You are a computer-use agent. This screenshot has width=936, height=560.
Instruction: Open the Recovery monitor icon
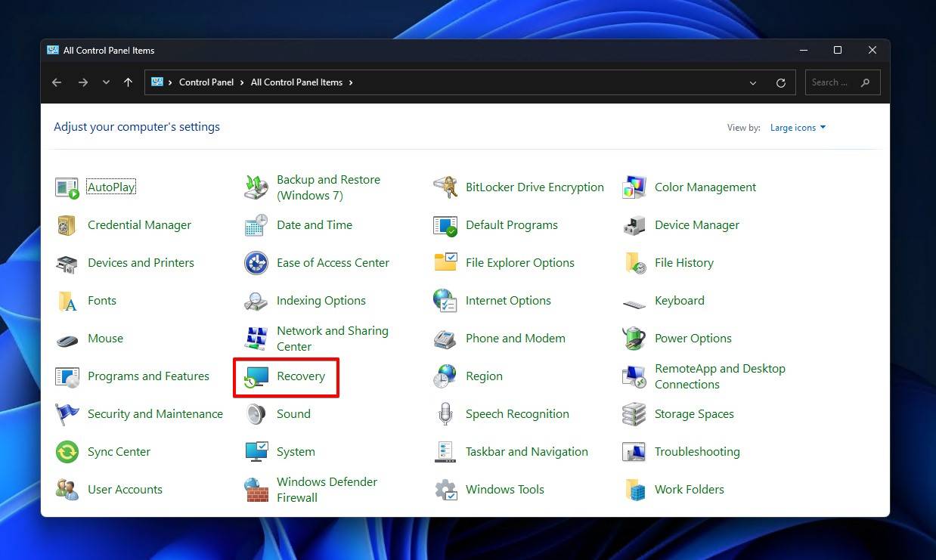tap(256, 376)
